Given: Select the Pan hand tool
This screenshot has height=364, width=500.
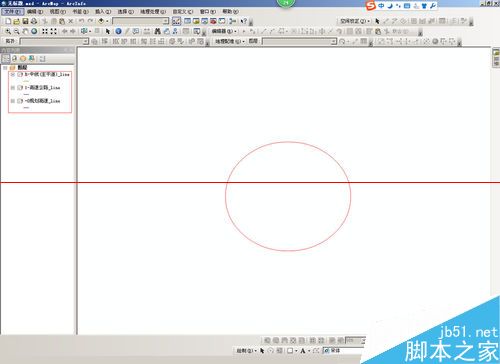Looking at the screenshot, I should [25, 31].
